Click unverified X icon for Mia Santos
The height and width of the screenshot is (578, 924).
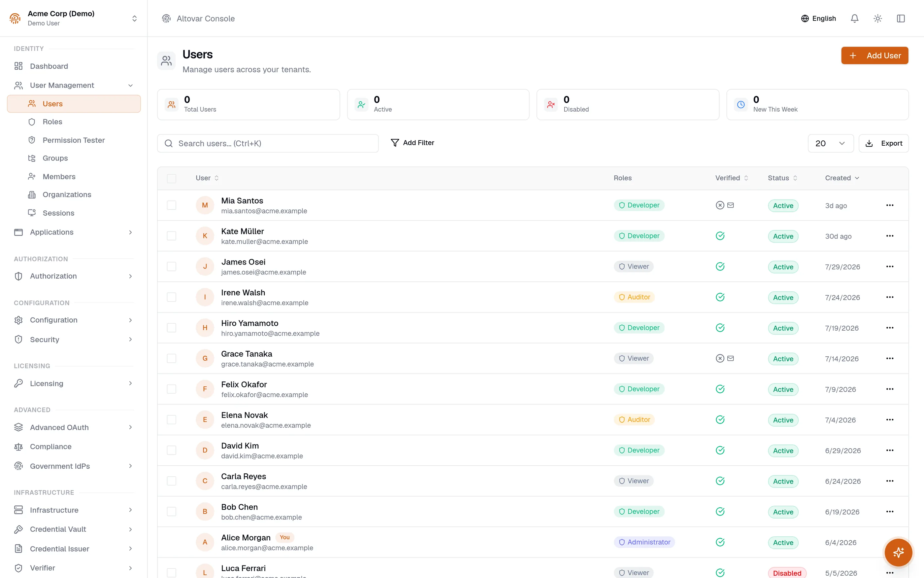coord(720,205)
